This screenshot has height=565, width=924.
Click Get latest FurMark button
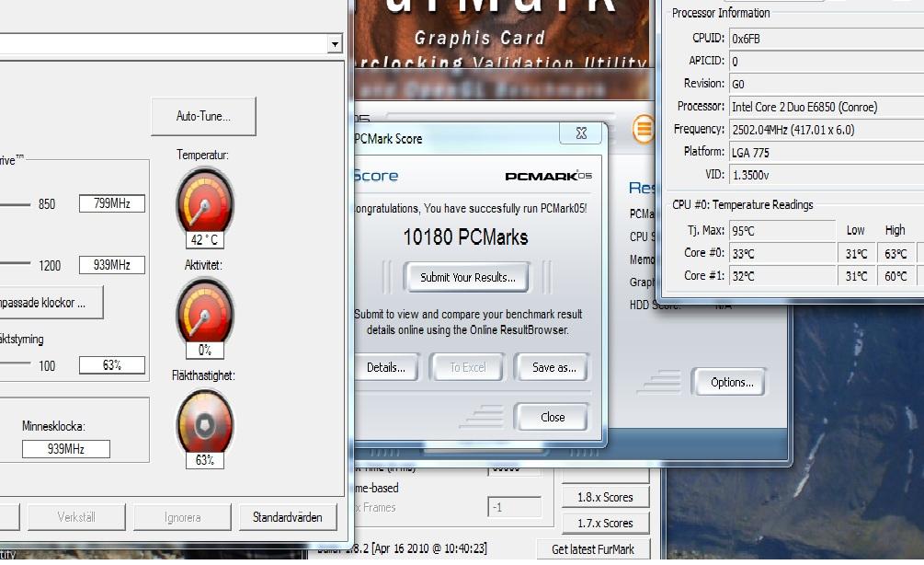[x=593, y=549]
